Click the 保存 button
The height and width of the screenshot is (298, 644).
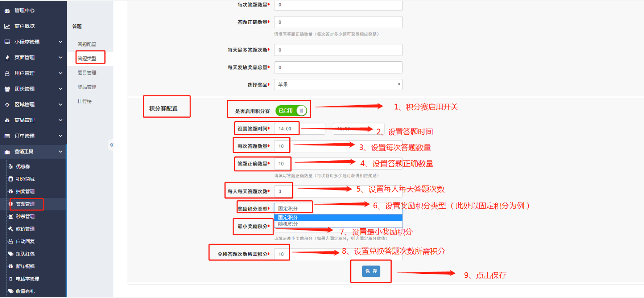point(371,271)
